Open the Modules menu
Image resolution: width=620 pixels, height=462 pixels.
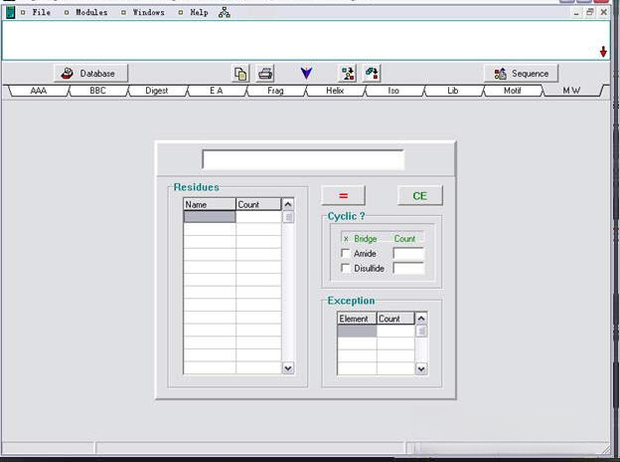click(x=91, y=13)
